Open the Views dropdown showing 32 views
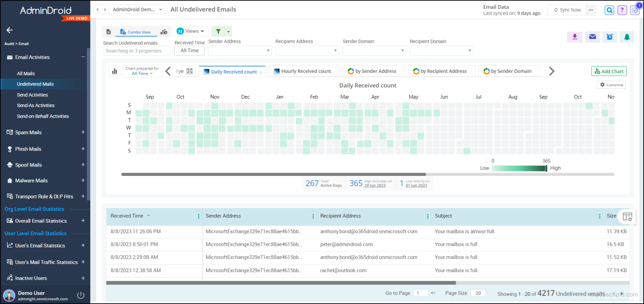 (190, 31)
